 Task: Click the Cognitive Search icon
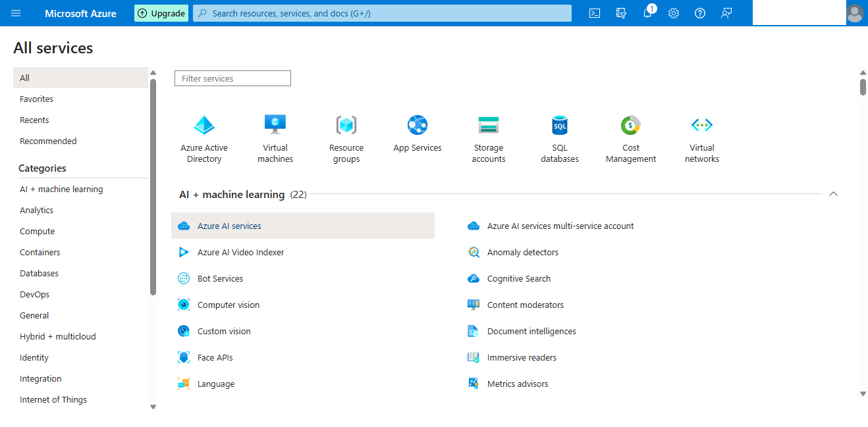point(474,278)
